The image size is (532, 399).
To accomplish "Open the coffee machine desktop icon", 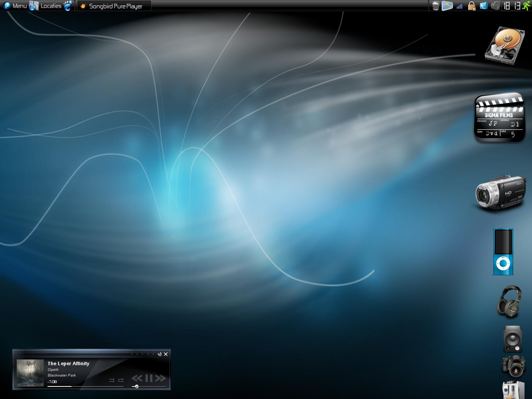I will click(513, 390).
